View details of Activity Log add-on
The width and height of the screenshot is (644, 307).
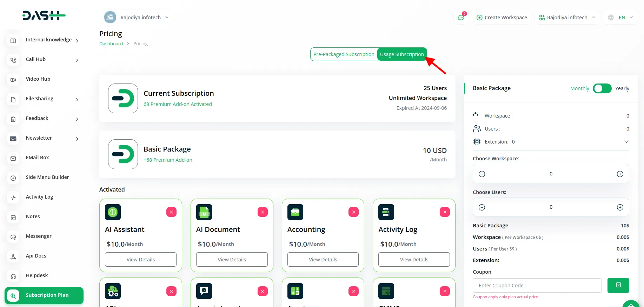coord(414,260)
